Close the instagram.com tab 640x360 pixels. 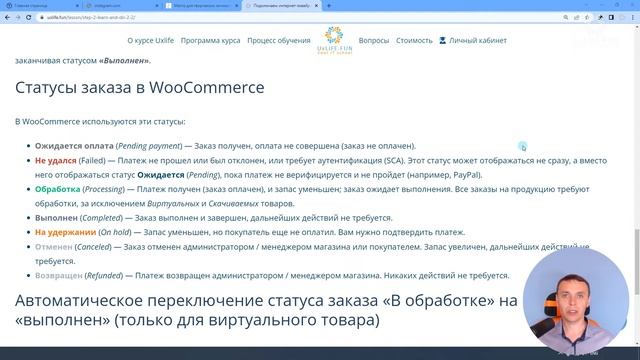(157, 6)
